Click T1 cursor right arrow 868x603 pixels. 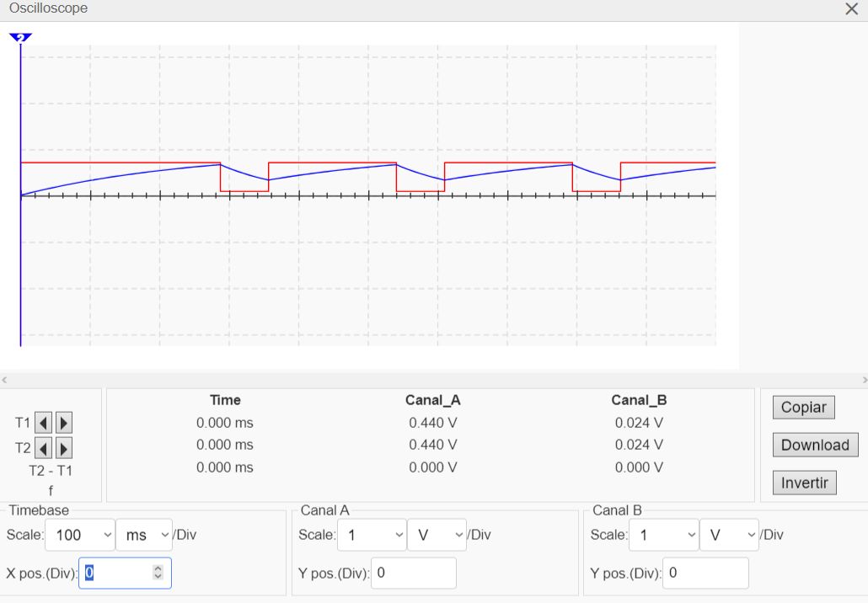[63, 422]
